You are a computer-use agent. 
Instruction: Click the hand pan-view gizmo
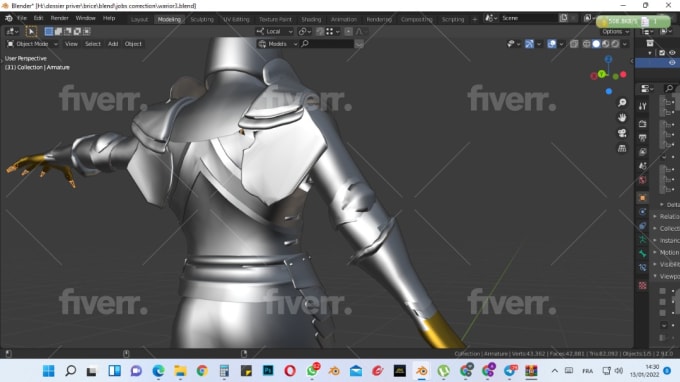coord(622,118)
